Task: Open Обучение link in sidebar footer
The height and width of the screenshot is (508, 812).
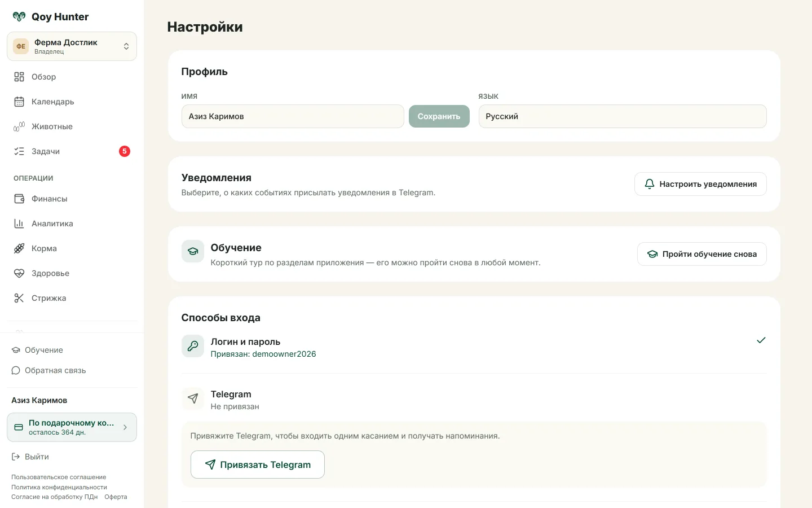Action: tap(44, 350)
